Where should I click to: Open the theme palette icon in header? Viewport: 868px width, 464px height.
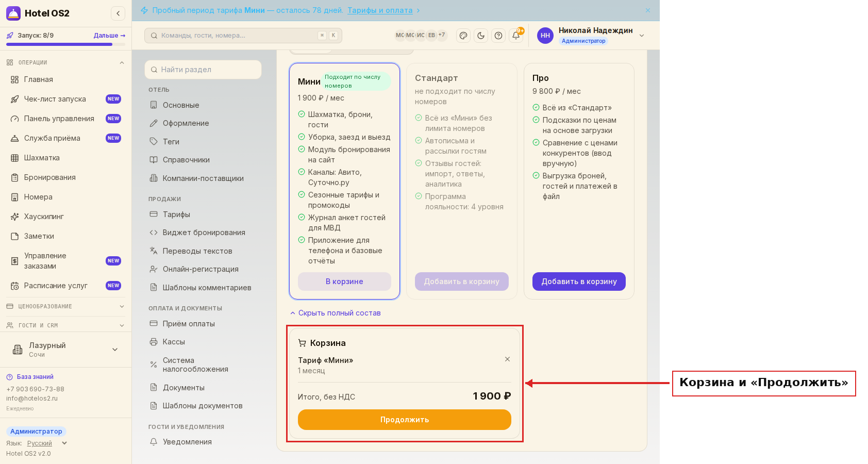[463, 36]
